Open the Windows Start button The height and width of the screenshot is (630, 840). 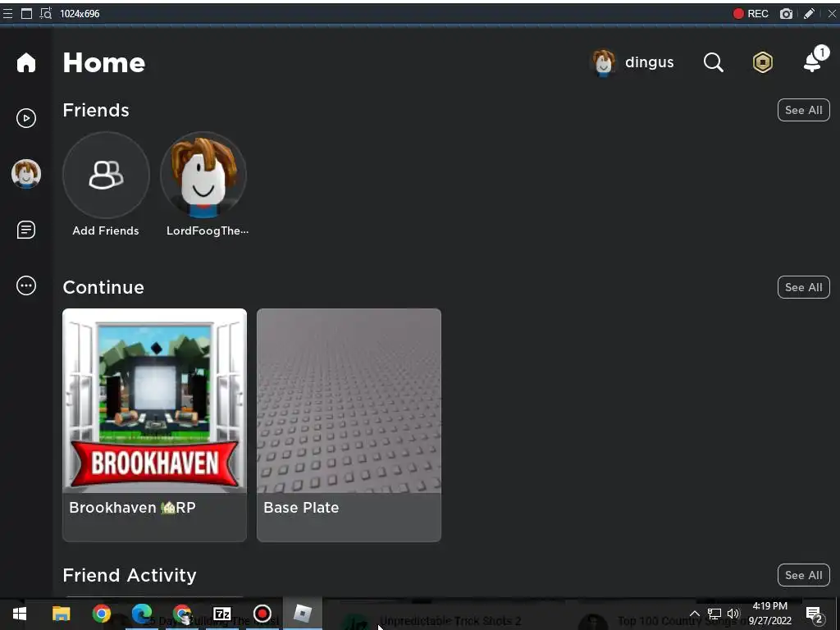20,614
